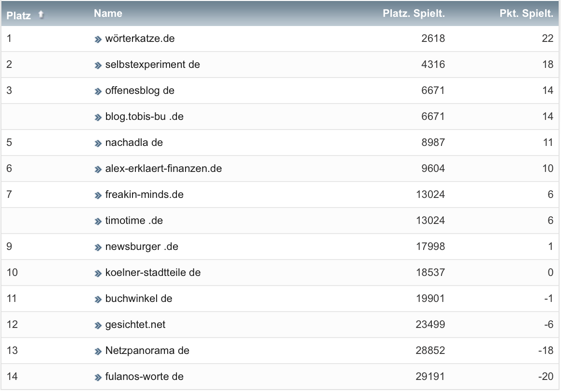Open the selbstexperiment de link

[152, 65]
